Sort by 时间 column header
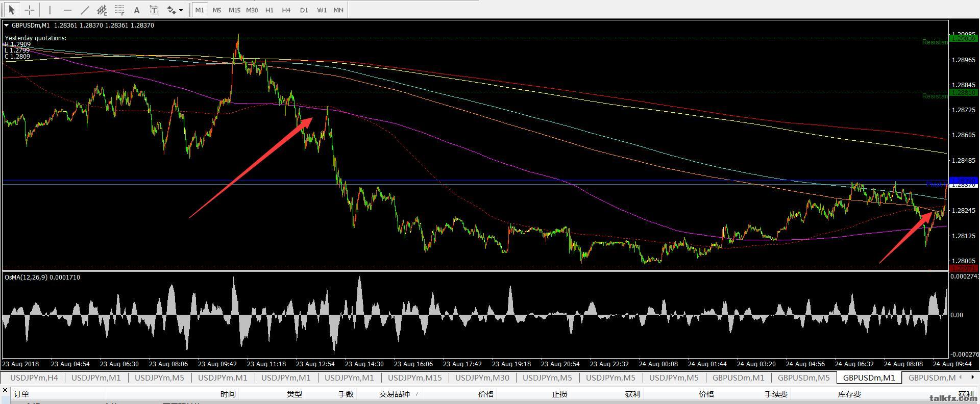The width and height of the screenshot is (980, 404). [228, 394]
